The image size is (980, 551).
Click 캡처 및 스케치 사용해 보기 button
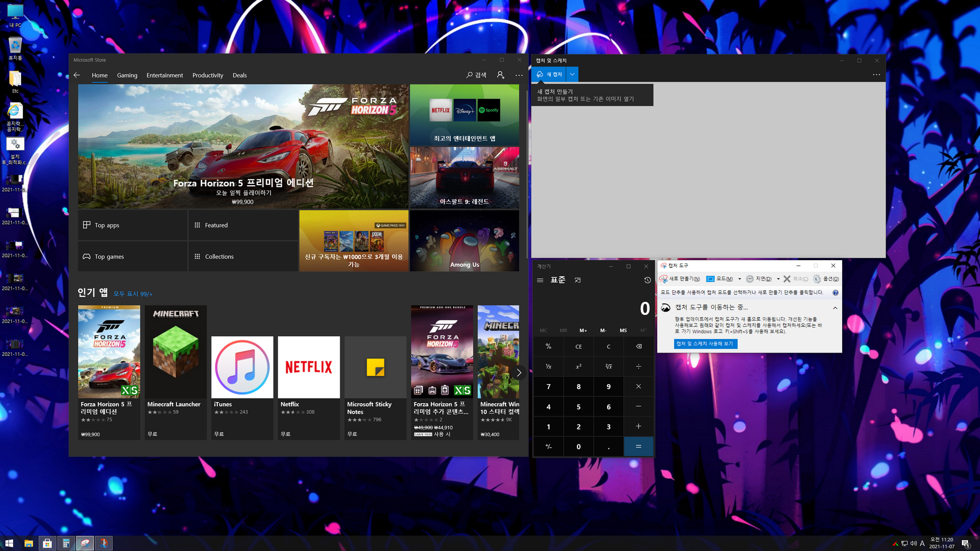click(x=705, y=344)
